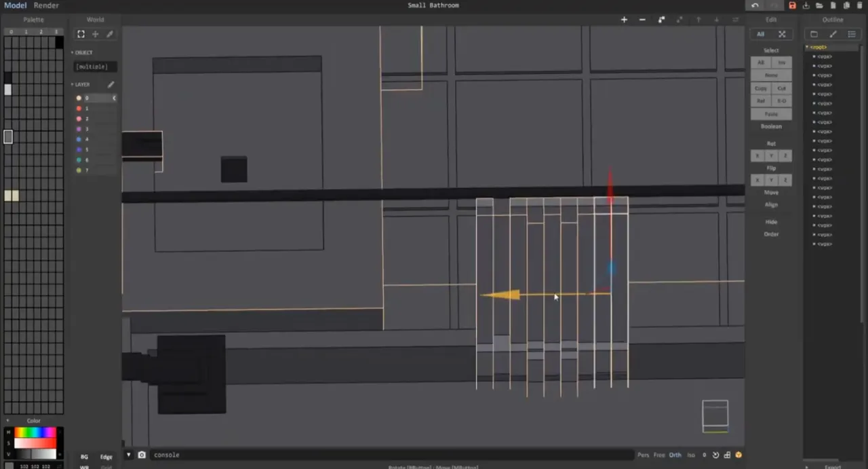Toggle visibility dot of layer 1
Image resolution: width=868 pixels, height=469 pixels.
[79, 109]
